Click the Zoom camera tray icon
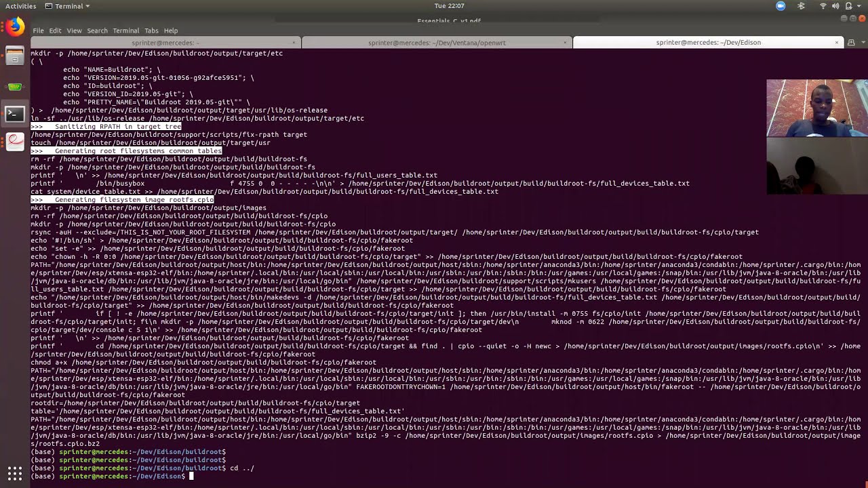 [x=781, y=6]
